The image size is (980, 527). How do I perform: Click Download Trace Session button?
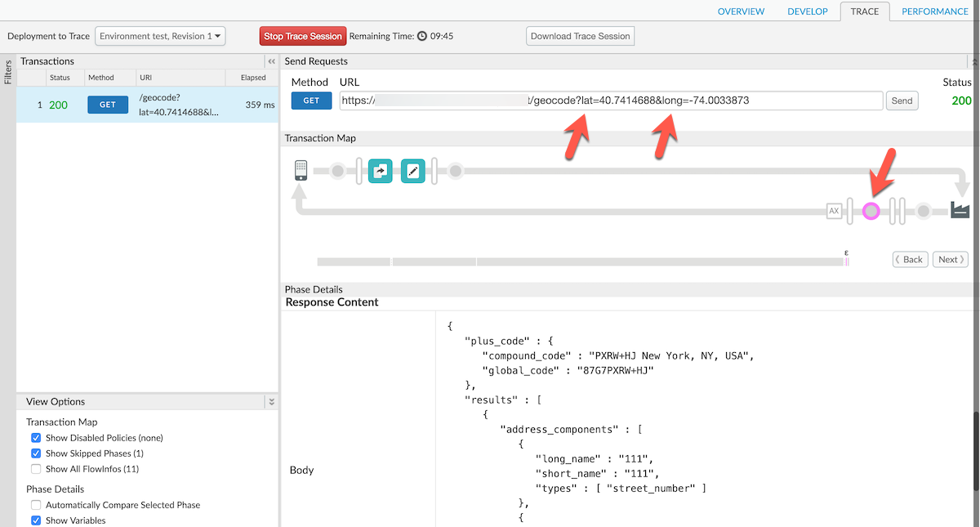click(x=581, y=36)
